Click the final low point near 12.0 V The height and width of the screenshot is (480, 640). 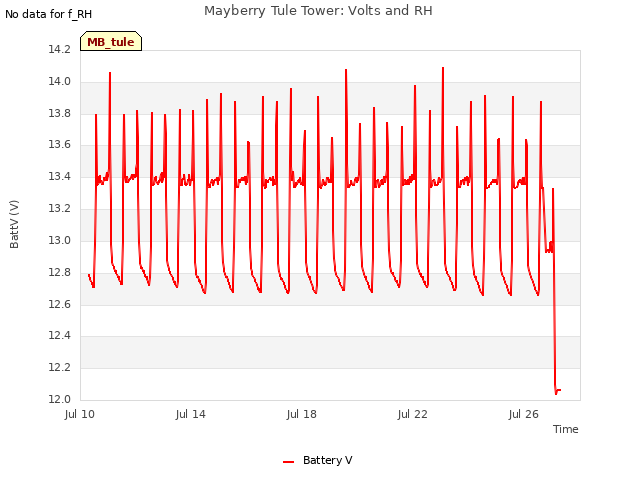[556, 393]
